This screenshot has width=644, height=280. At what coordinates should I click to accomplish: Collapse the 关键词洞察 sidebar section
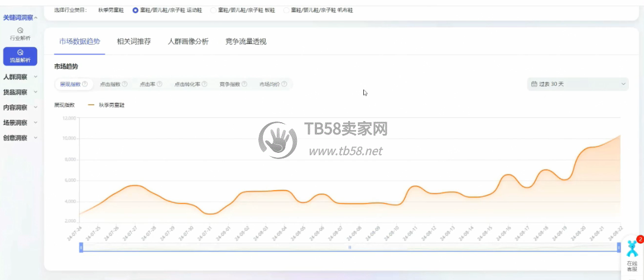20,18
